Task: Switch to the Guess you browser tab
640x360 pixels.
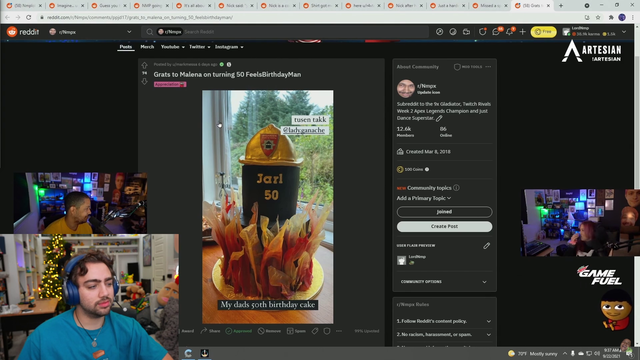Action: (108, 6)
